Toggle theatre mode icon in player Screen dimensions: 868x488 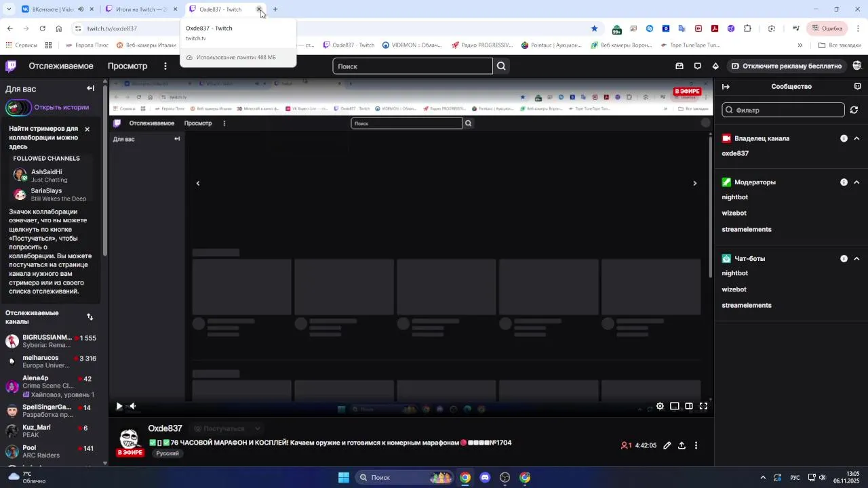tap(689, 406)
